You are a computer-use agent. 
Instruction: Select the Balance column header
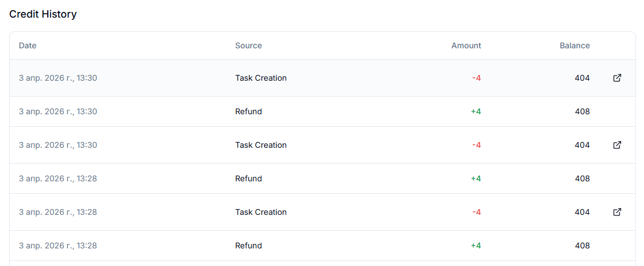[575, 45]
